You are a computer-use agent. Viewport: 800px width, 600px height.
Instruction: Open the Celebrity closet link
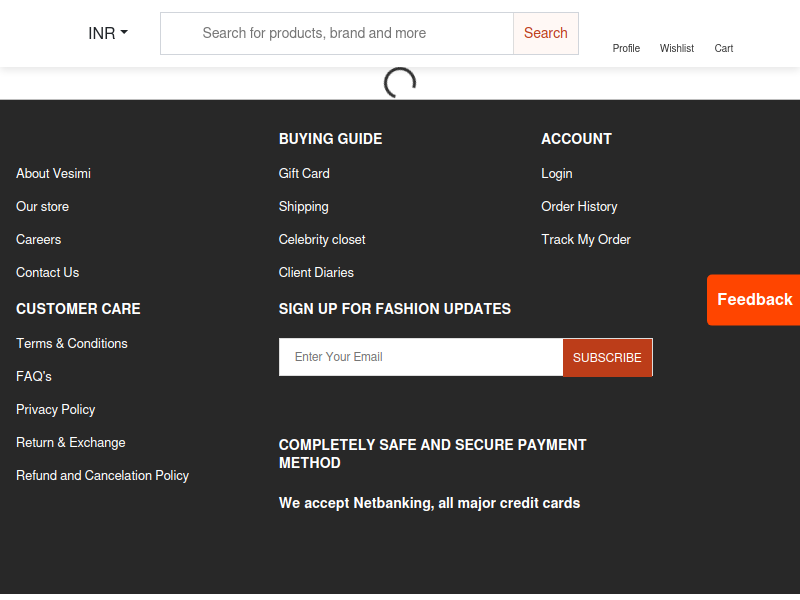point(322,240)
